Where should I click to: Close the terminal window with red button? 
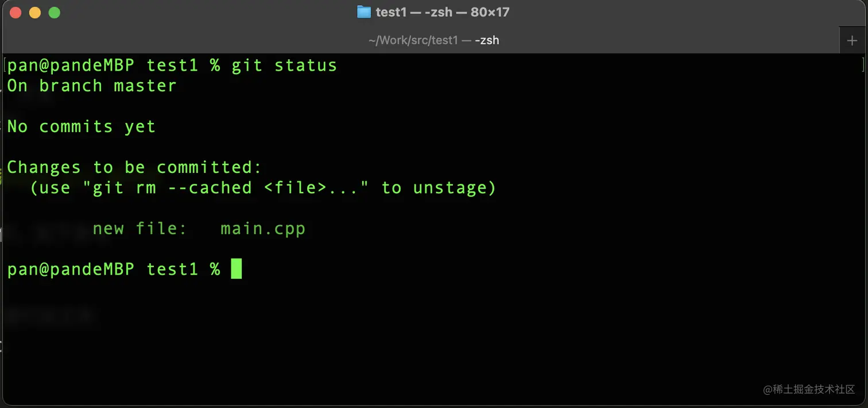15,12
